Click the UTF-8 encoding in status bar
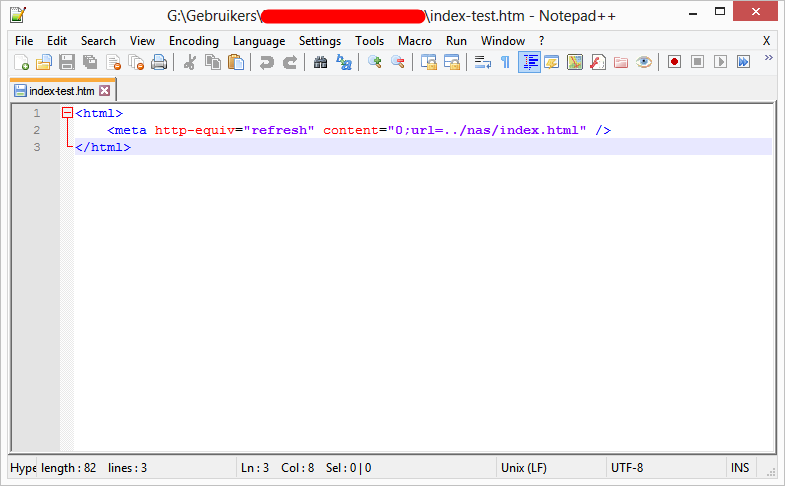Screen dimensions: 785x486 pyautogui.click(x=627, y=468)
